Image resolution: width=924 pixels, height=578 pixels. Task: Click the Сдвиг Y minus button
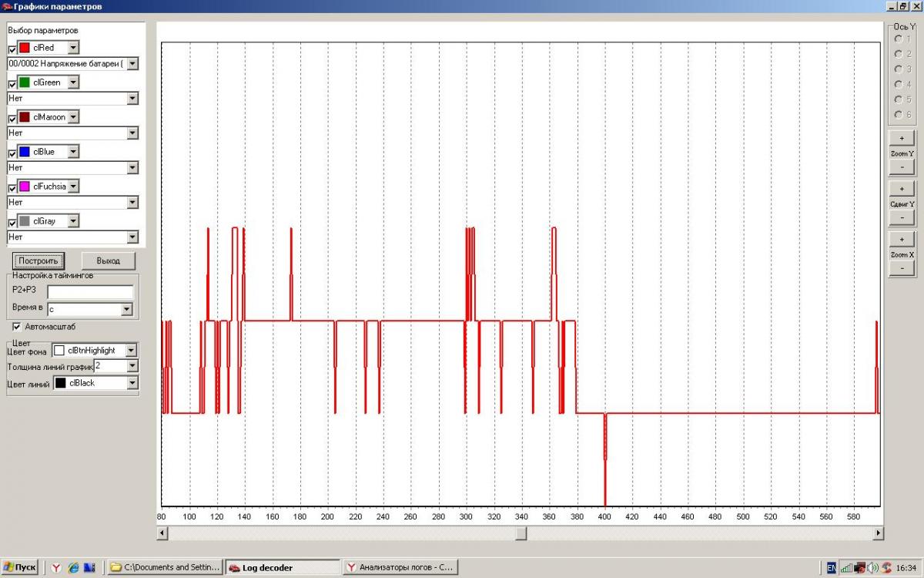tap(902, 218)
